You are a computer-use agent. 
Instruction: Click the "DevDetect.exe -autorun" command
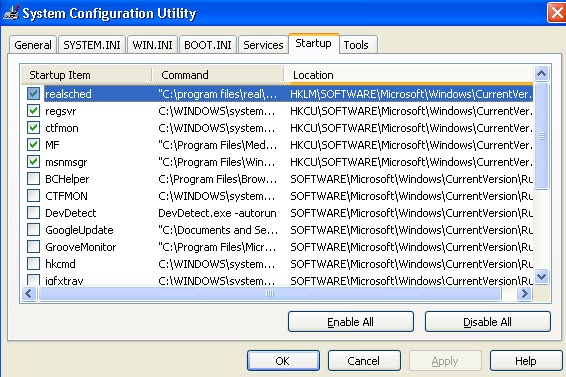pyautogui.click(x=217, y=213)
